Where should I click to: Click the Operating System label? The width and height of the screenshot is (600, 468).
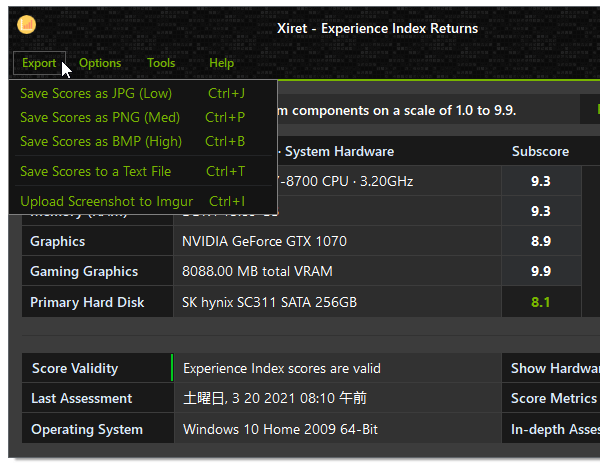[x=87, y=429]
